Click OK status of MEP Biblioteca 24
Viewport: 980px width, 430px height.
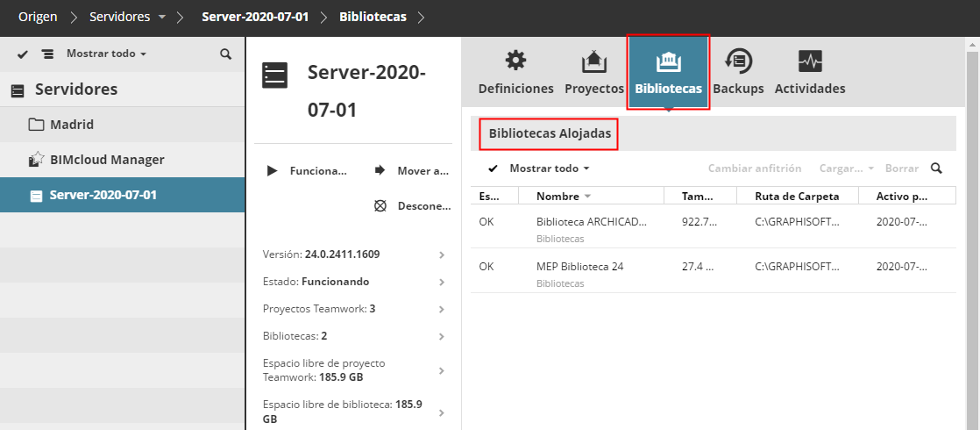click(x=486, y=266)
